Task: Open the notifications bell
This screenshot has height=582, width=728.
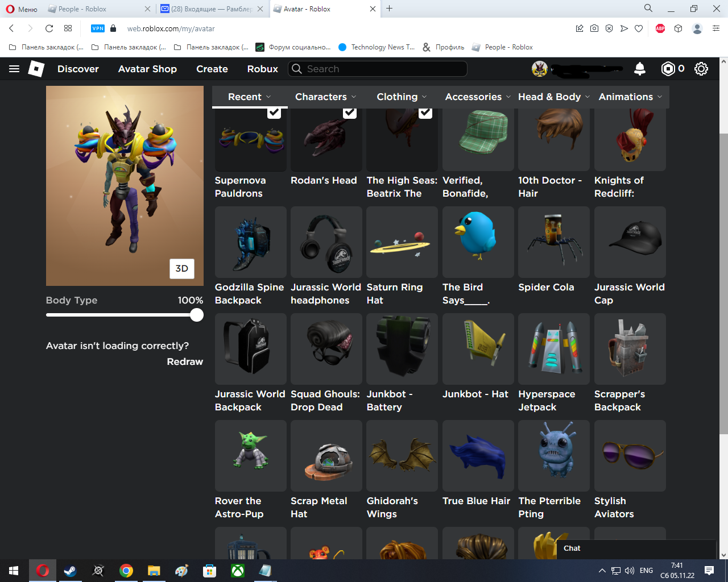Action: (640, 69)
